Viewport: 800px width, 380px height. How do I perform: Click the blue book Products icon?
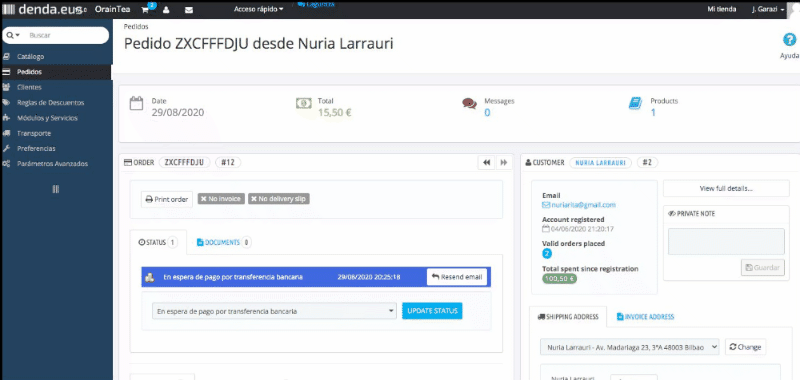pos(635,104)
